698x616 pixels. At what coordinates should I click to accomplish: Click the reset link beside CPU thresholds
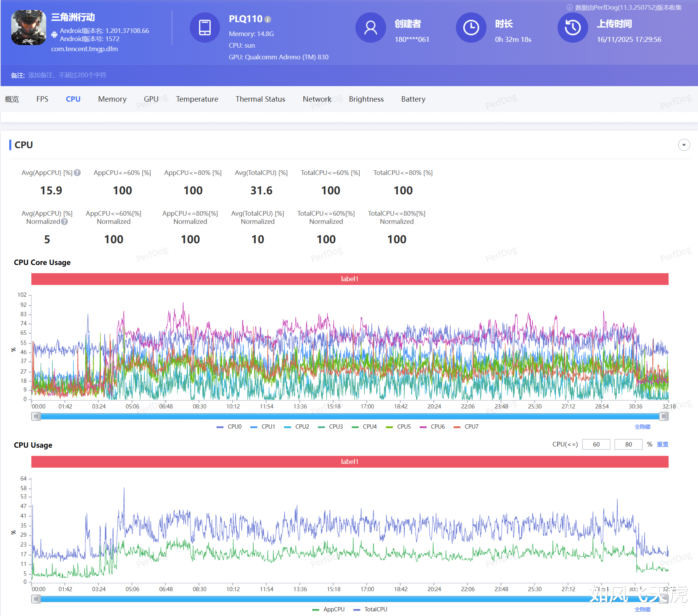click(x=662, y=445)
